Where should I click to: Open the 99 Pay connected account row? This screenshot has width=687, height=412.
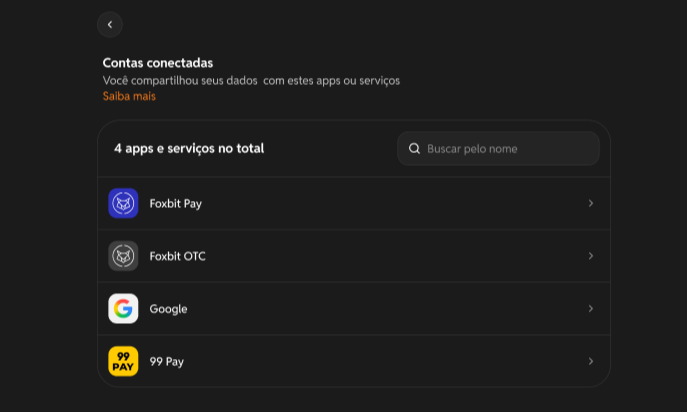point(354,361)
